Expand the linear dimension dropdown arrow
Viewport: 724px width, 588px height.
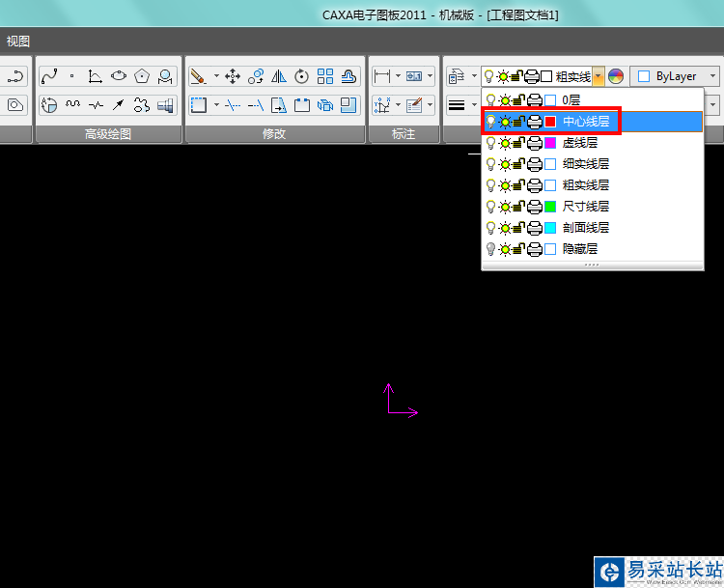pos(398,76)
